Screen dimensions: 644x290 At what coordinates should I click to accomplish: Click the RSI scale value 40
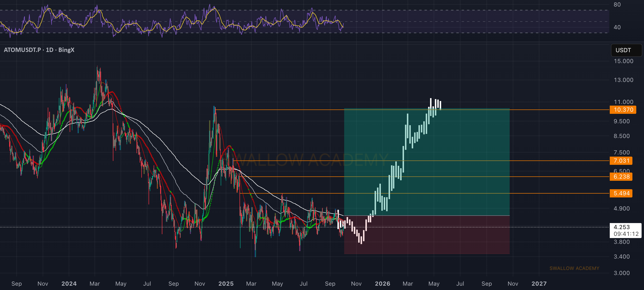pyautogui.click(x=617, y=27)
